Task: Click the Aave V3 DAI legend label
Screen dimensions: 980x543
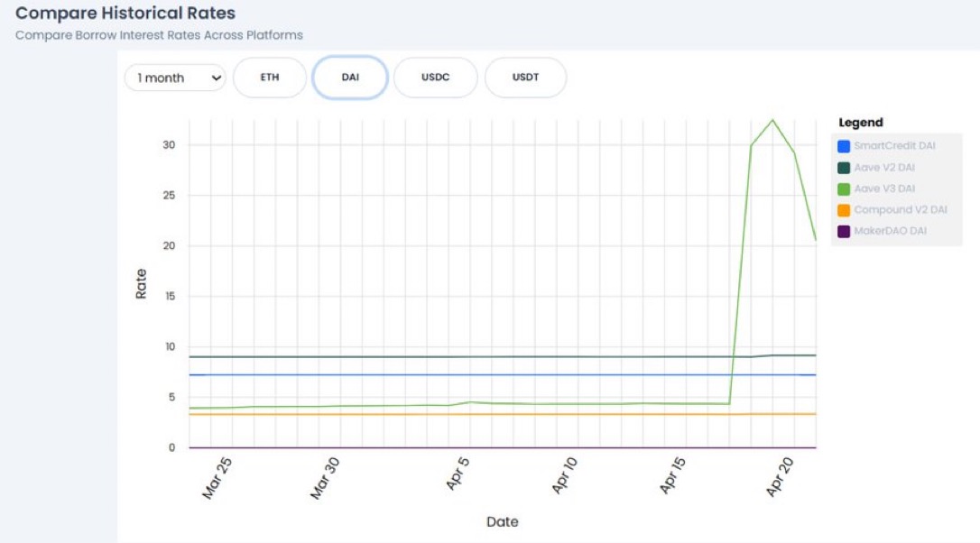Action: [x=884, y=189]
